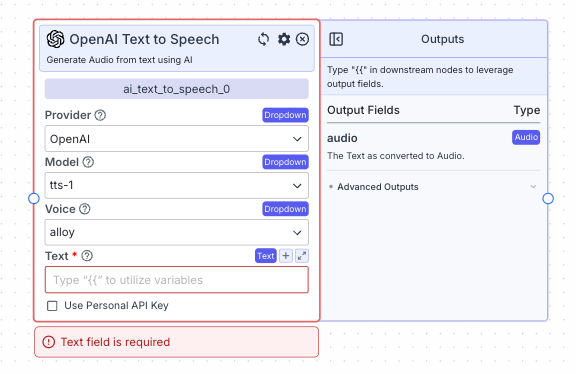Click Generate Audio from text description

pyautogui.click(x=119, y=60)
